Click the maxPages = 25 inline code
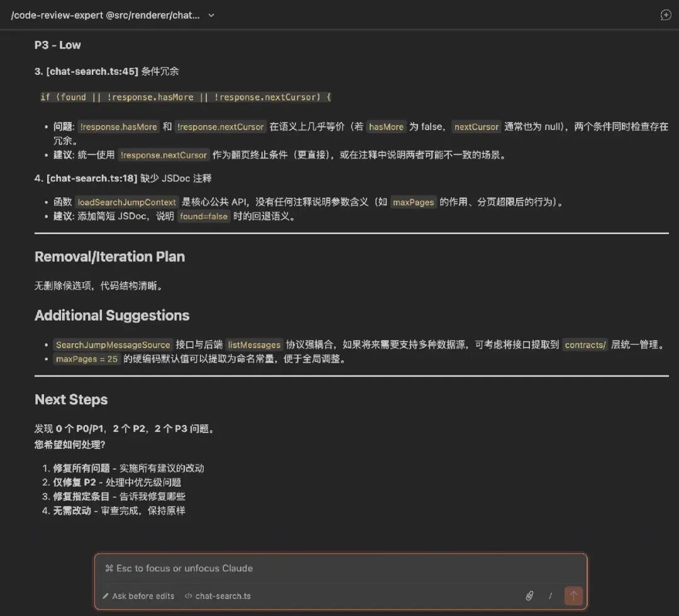The image size is (679, 616). click(87, 360)
